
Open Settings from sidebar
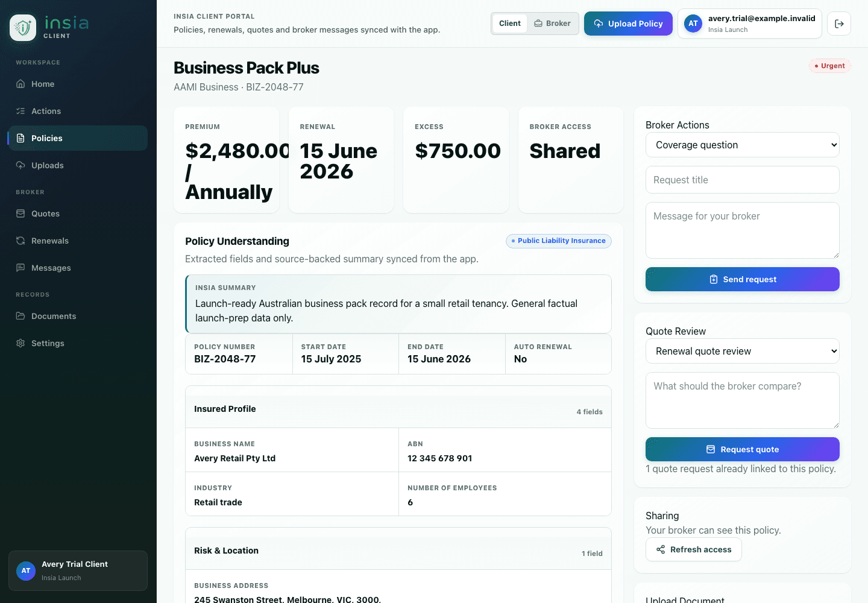[77, 343]
